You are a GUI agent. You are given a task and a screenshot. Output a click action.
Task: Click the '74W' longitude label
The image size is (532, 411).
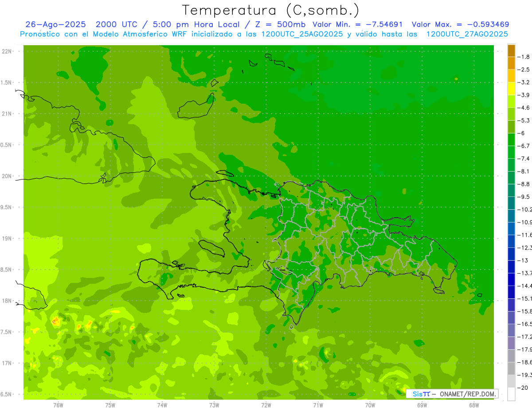tap(162, 405)
